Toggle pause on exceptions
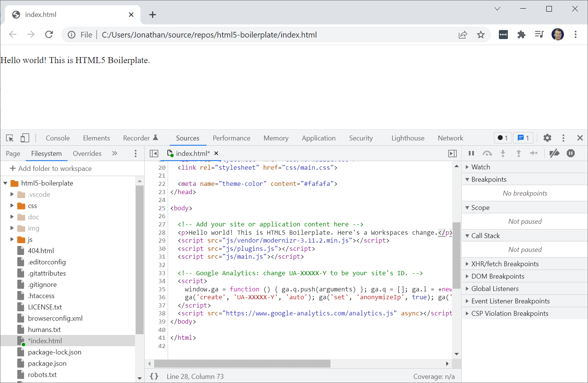The image size is (588, 383). pos(571,153)
